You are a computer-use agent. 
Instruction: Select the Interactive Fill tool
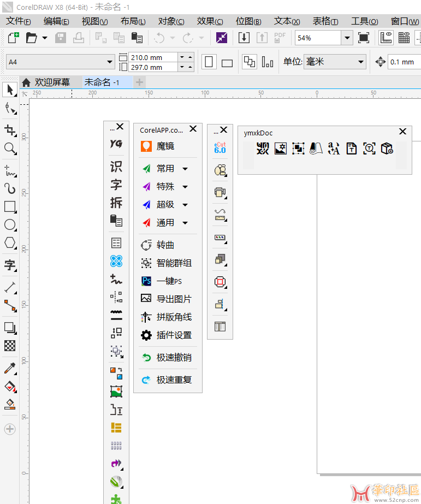(x=10, y=387)
